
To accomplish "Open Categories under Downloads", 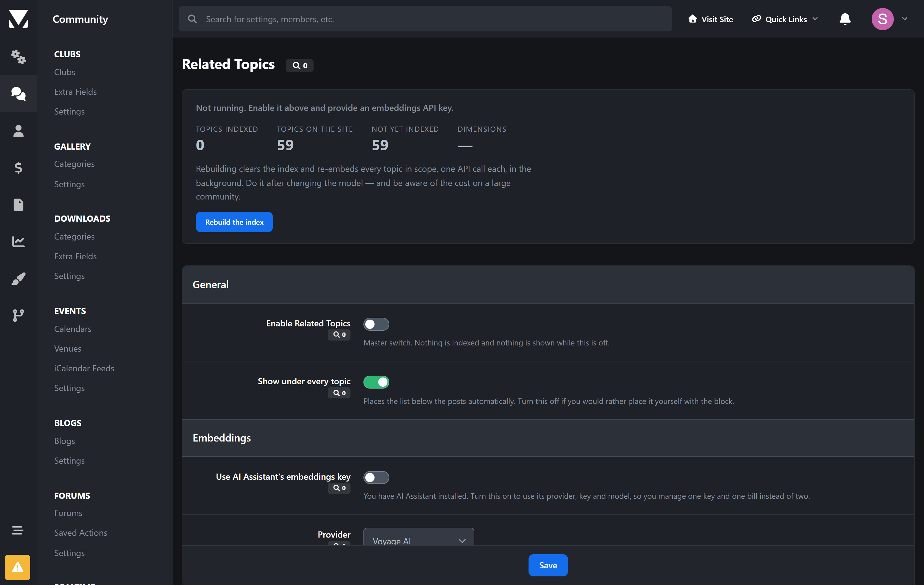I will [75, 237].
